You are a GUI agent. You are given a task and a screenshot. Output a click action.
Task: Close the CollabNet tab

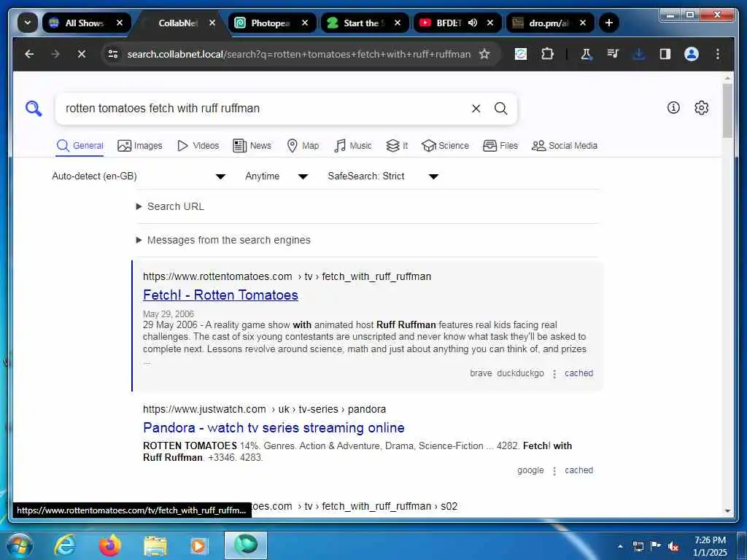pyautogui.click(x=212, y=23)
